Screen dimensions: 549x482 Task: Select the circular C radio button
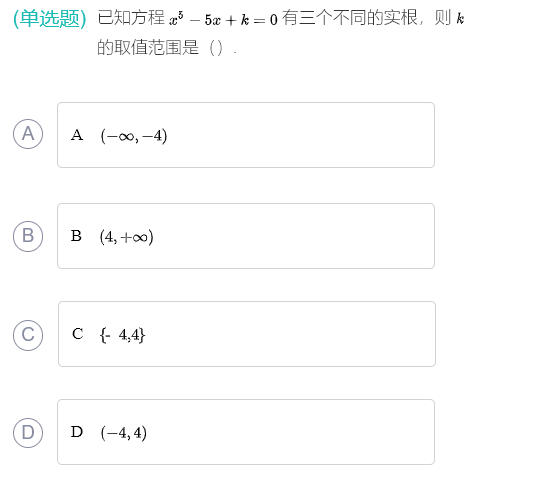point(28,335)
